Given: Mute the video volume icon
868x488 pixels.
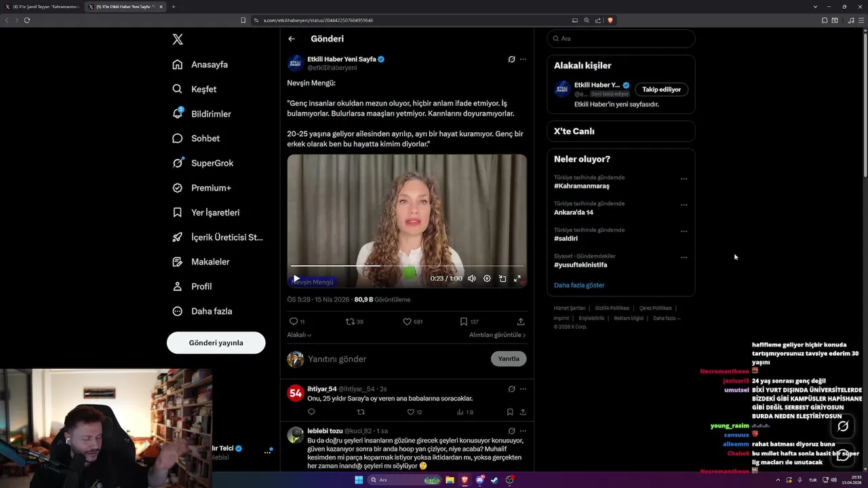Looking at the screenshot, I should tap(471, 279).
